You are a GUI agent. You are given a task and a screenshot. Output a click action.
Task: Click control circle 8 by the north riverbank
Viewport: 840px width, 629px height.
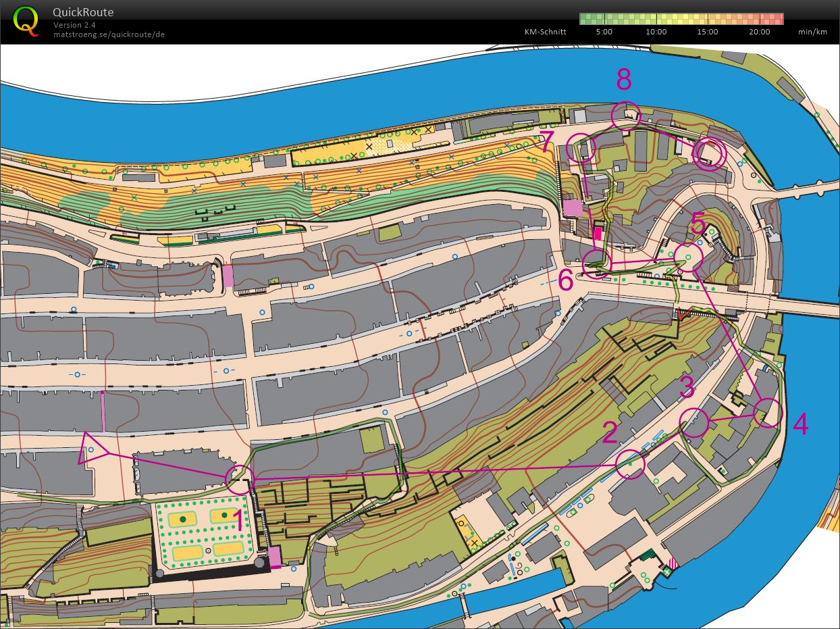[x=625, y=115]
